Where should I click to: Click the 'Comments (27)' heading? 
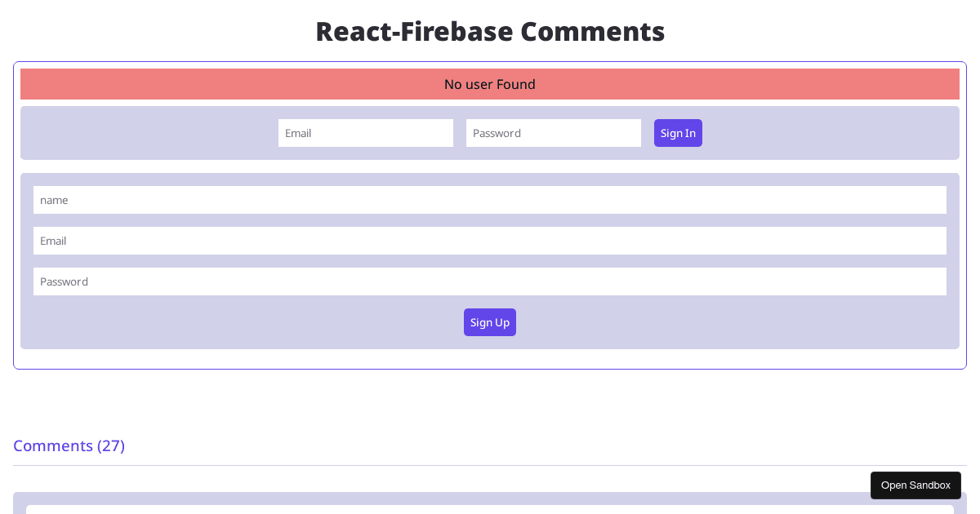coord(69,445)
